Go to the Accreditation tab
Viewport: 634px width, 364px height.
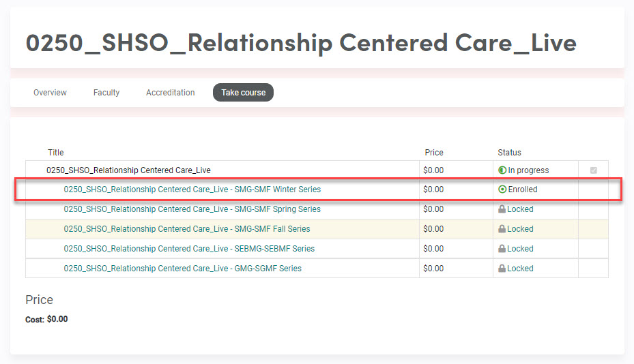tap(170, 93)
